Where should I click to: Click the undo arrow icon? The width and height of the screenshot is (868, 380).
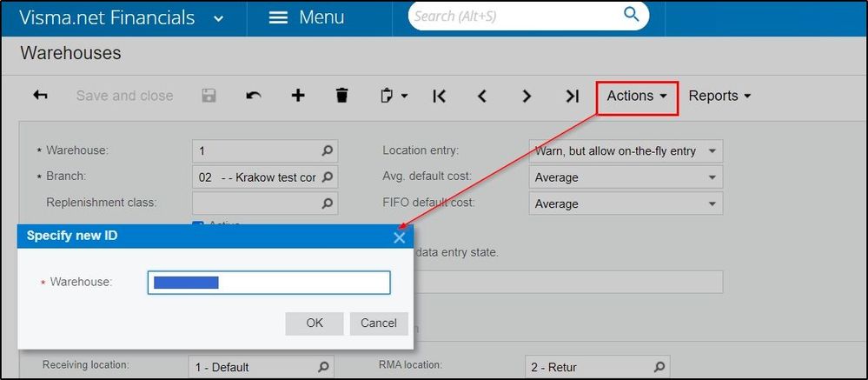pyautogui.click(x=254, y=96)
